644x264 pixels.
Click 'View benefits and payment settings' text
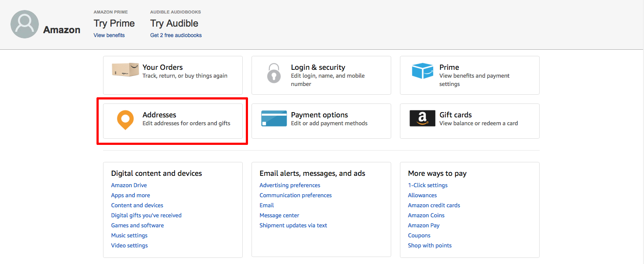(x=475, y=80)
